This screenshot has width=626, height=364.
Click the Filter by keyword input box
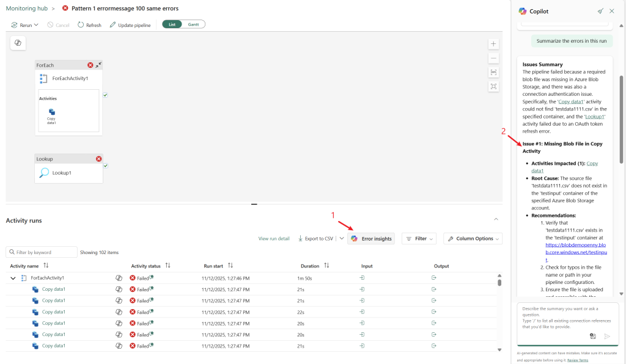41,252
